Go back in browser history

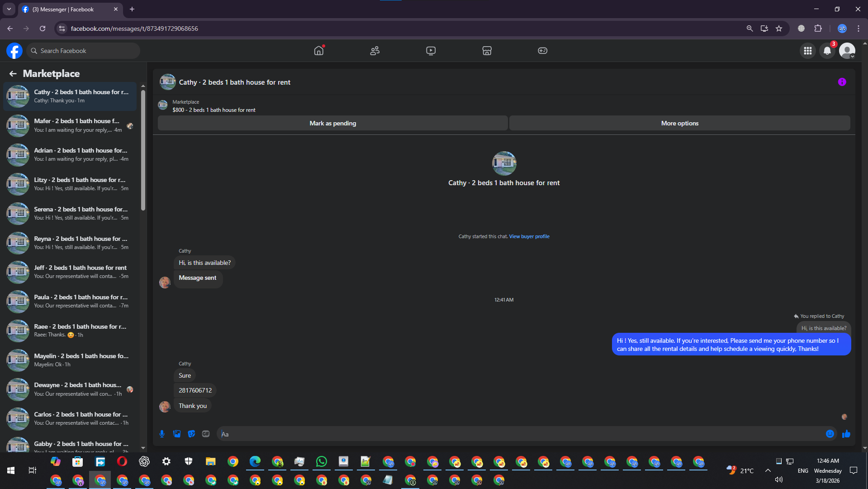pos(10,29)
